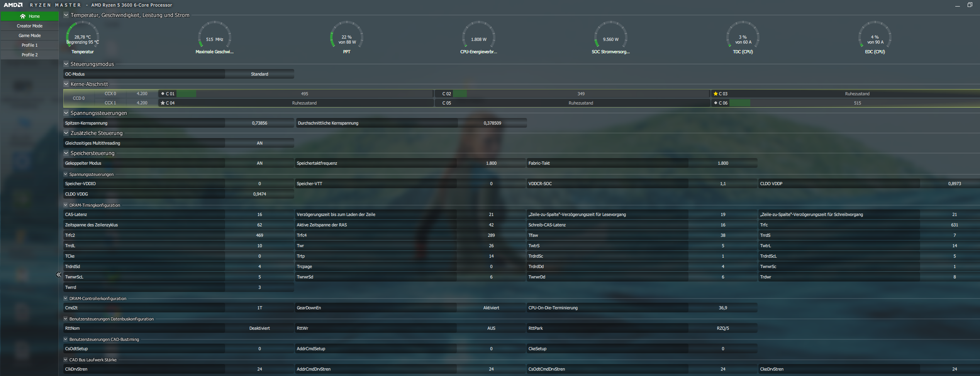Click Aktive Zeitspanne der RAS value 42
The width and height of the screenshot is (980, 376).
click(x=491, y=225)
